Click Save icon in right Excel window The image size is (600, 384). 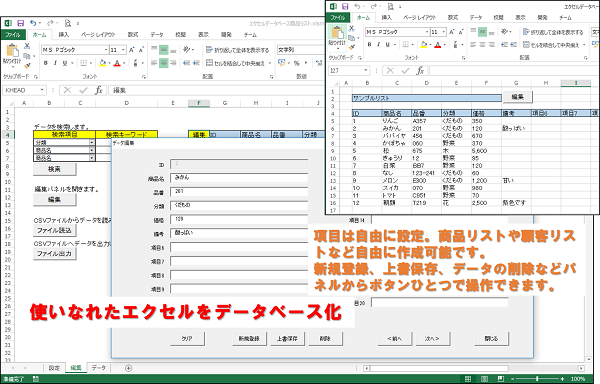click(x=345, y=6)
